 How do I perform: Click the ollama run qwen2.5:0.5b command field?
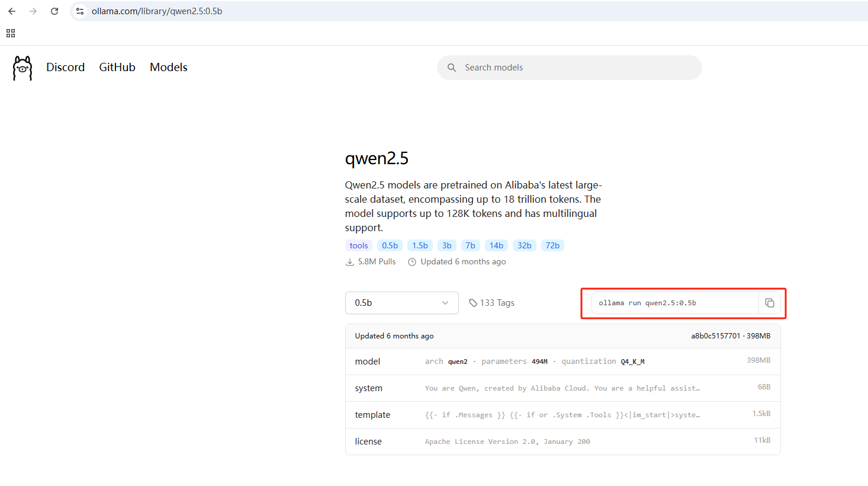[x=675, y=303]
